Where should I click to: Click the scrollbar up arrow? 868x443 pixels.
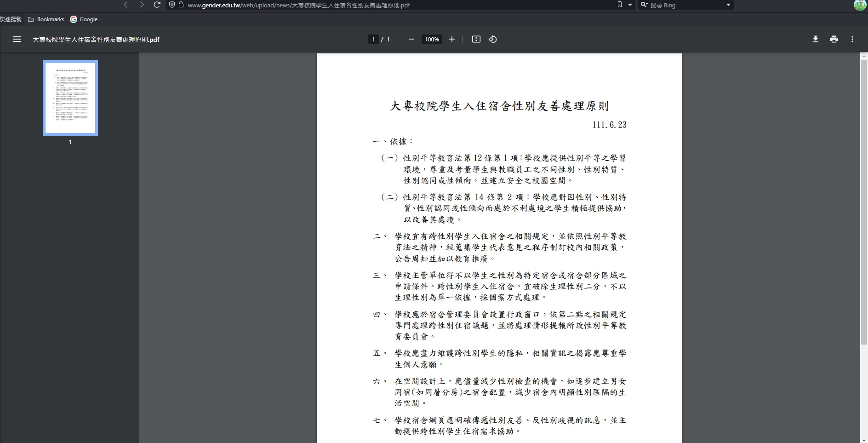864,56
